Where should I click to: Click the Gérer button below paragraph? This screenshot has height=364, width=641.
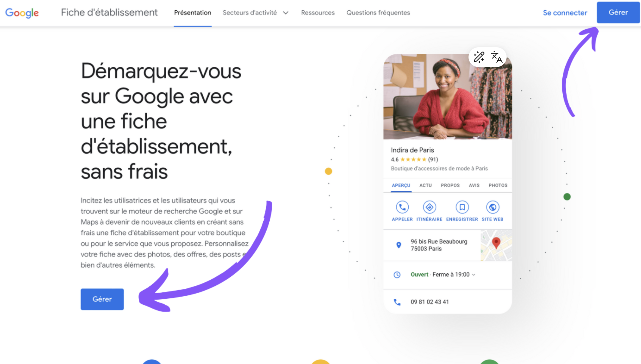pyautogui.click(x=102, y=299)
